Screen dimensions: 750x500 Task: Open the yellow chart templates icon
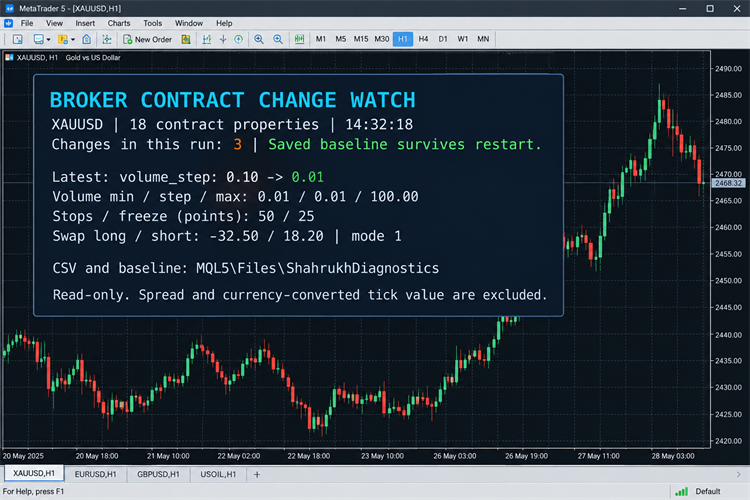coord(63,39)
